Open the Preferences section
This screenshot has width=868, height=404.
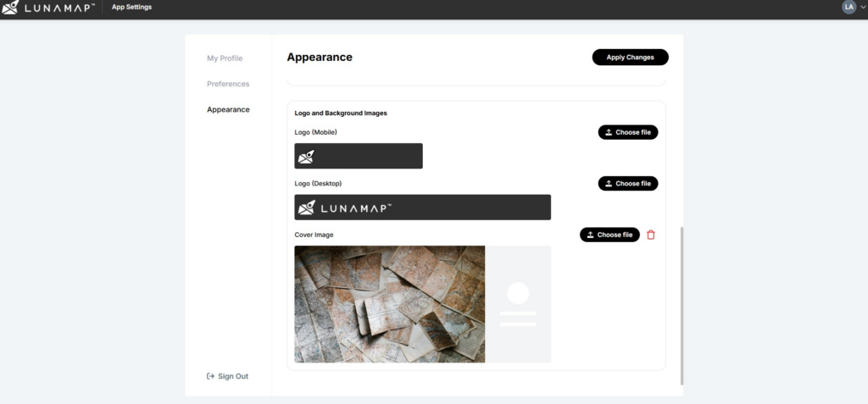click(x=228, y=84)
